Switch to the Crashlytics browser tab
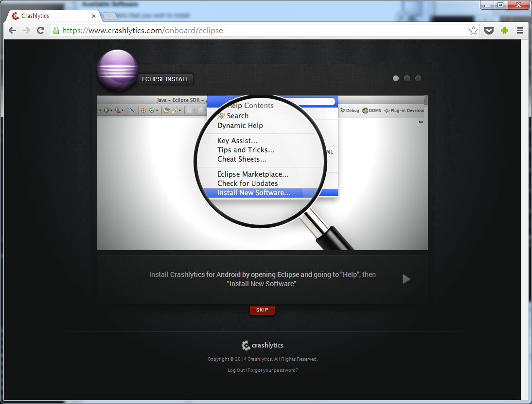The height and width of the screenshot is (404, 532). click(49, 16)
